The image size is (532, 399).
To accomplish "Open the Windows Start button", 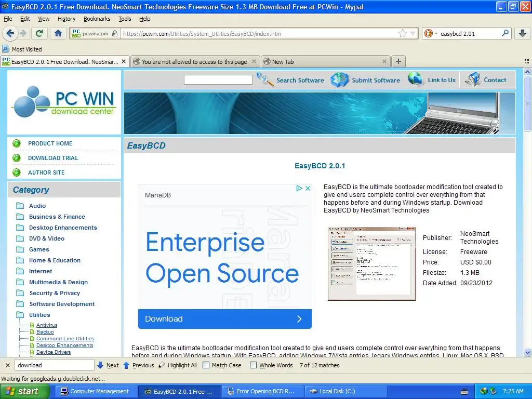I will [25, 391].
